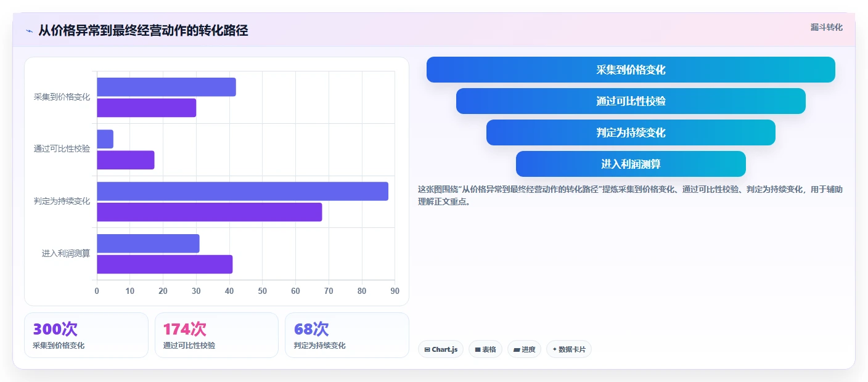Click the small icon inside the Chart.js chip
Image resolution: width=868 pixels, height=382 pixels.
point(427,350)
